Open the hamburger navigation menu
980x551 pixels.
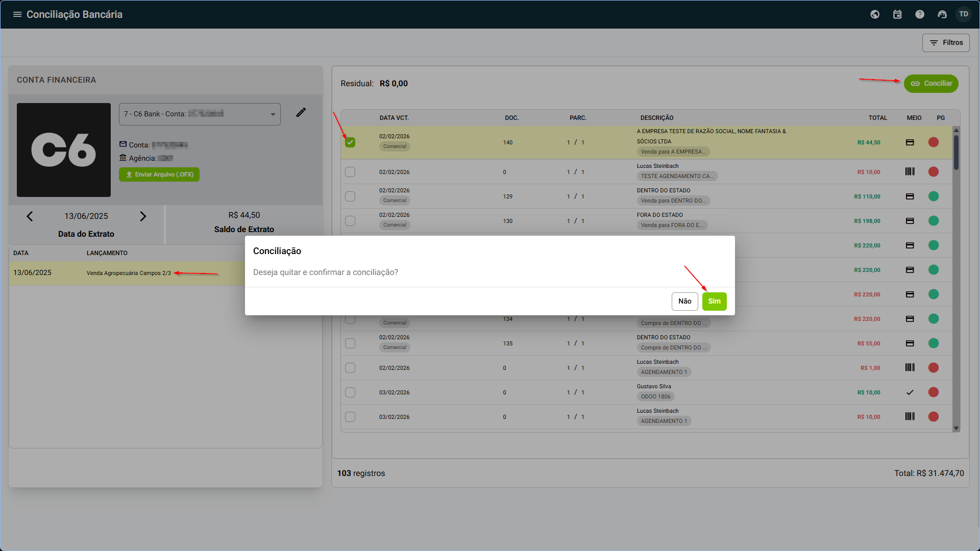pyautogui.click(x=17, y=14)
